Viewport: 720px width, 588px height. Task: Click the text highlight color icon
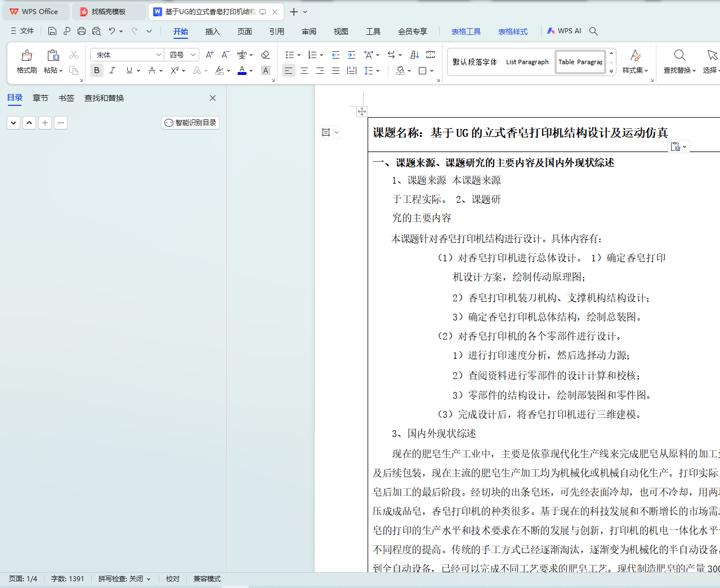[220, 70]
